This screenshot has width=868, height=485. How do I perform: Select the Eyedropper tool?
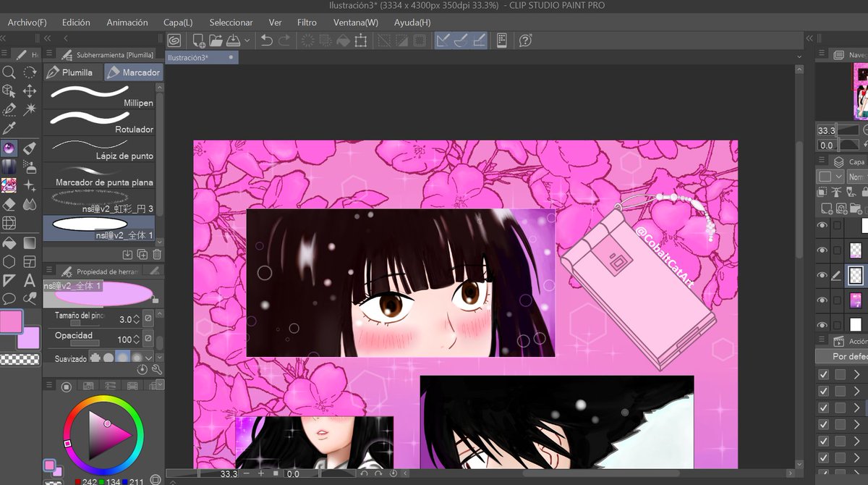[x=9, y=127]
